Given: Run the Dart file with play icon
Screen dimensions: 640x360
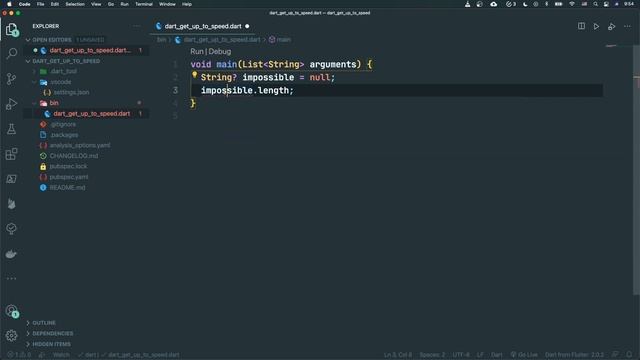Looking at the screenshot, I should pyautogui.click(x=596, y=27).
